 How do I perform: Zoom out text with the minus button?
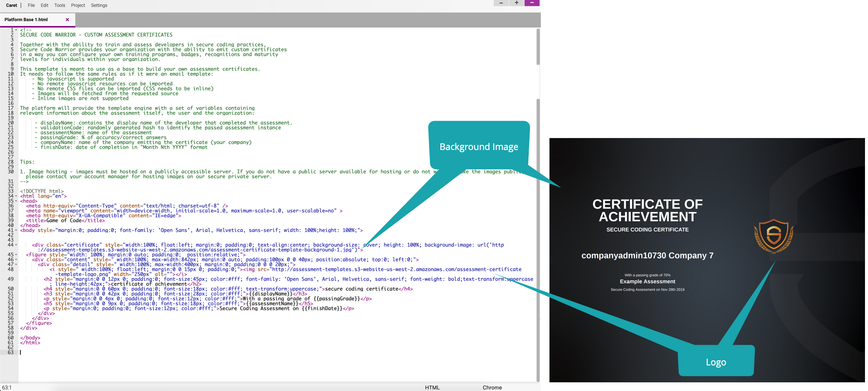[x=501, y=3]
